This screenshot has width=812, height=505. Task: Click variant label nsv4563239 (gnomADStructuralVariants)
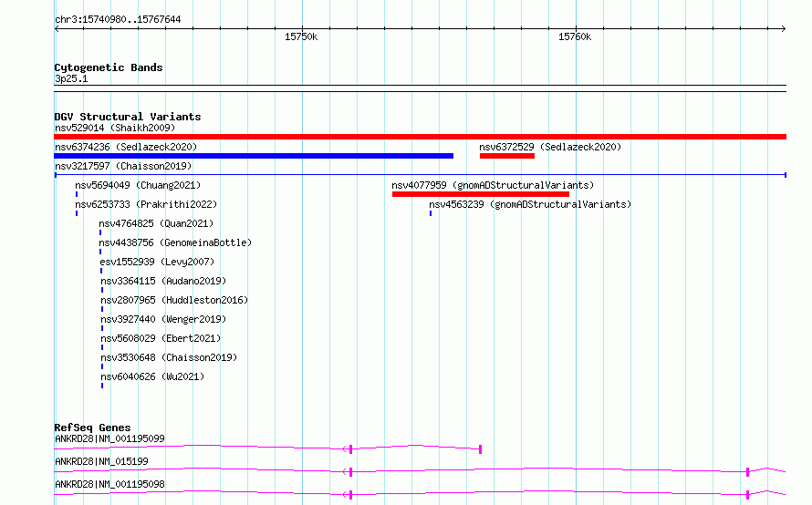pos(530,204)
